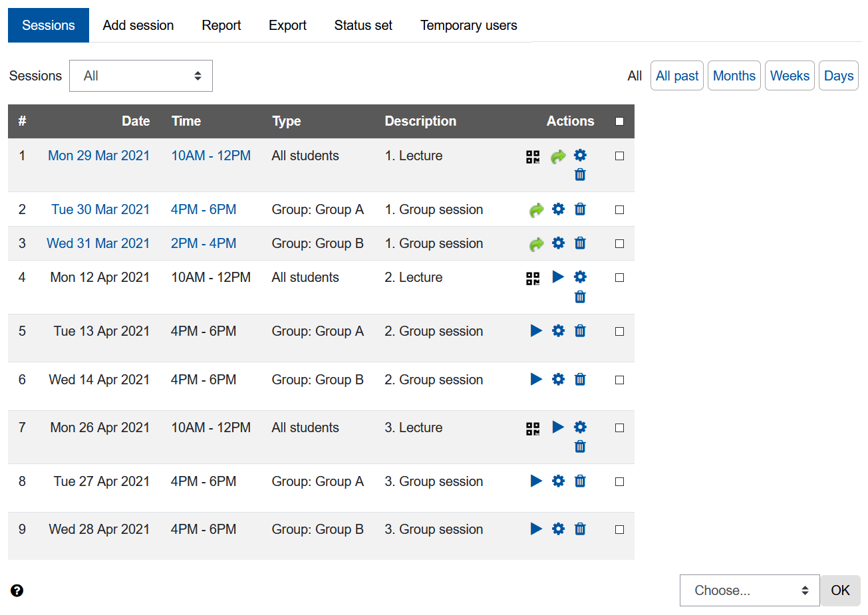This screenshot has width=868, height=615.
Task: Open the QR code for the Mon 26 Apr lecture
Action: pos(533,428)
